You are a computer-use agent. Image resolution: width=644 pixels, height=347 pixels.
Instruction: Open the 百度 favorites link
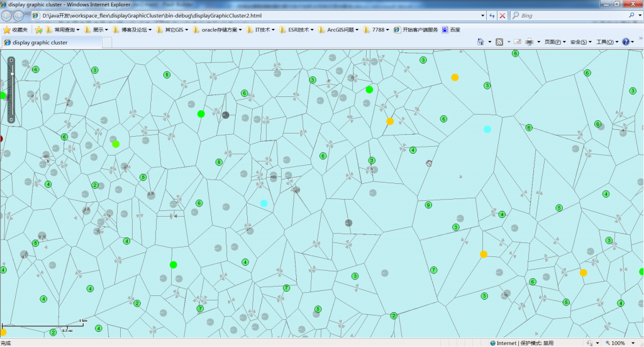coord(451,30)
